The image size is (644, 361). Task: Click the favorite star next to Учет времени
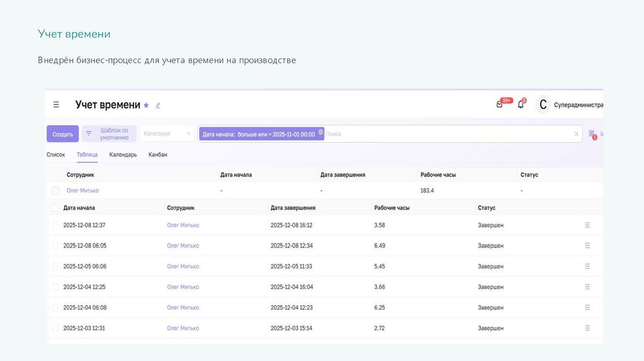147,105
